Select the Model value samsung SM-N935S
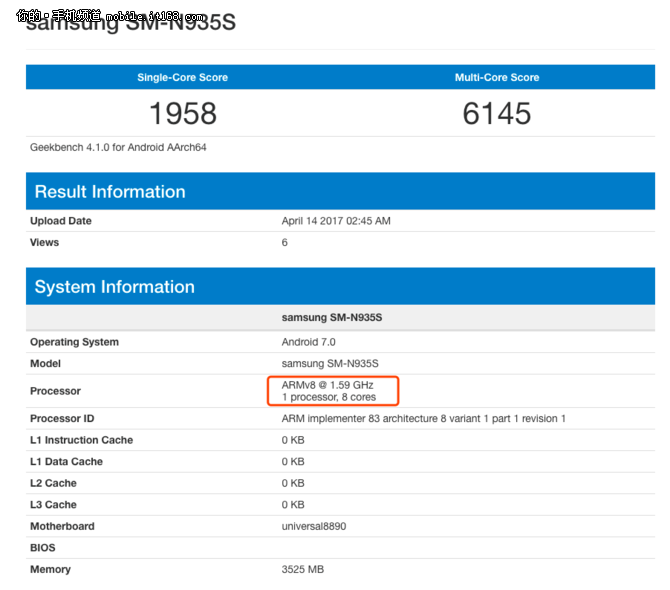The height and width of the screenshot is (590, 670). 330,364
